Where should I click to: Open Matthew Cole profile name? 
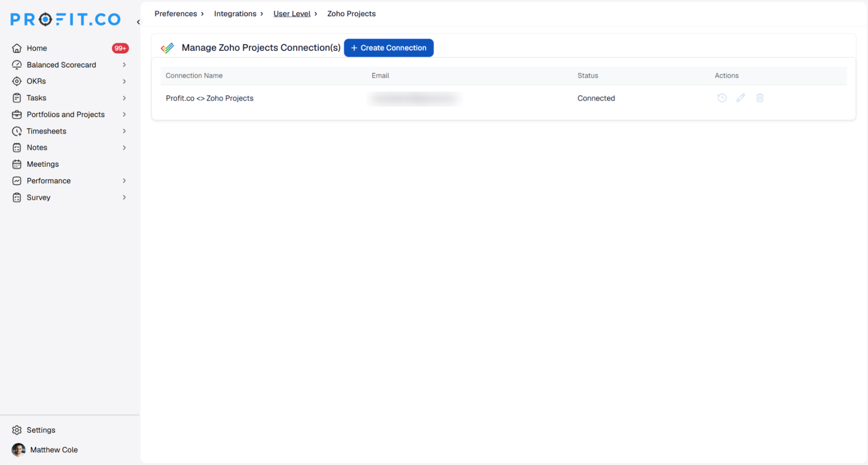(x=54, y=450)
